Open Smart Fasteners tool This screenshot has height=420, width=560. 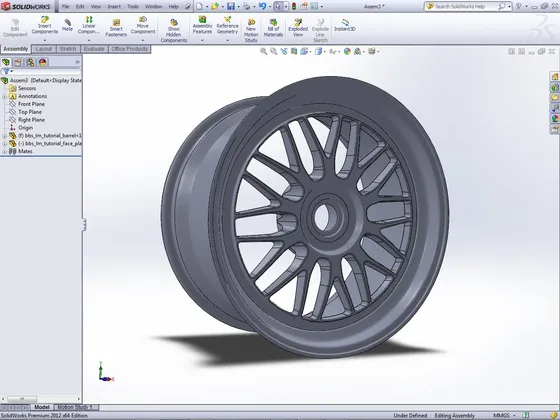(x=116, y=28)
